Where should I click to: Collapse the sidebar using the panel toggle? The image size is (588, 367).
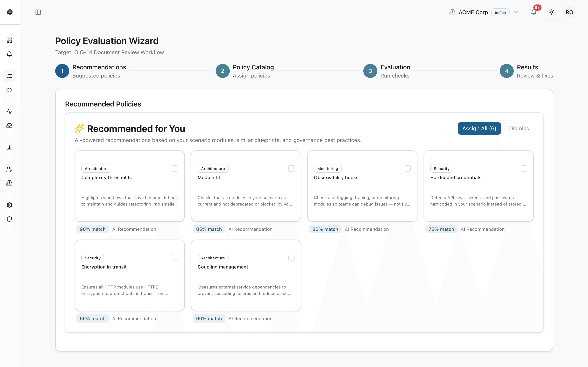click(38, 12)
